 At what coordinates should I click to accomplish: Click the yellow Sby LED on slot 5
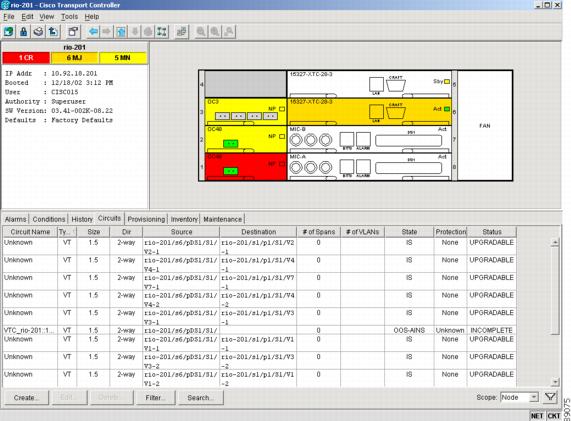tap(447, 82)
